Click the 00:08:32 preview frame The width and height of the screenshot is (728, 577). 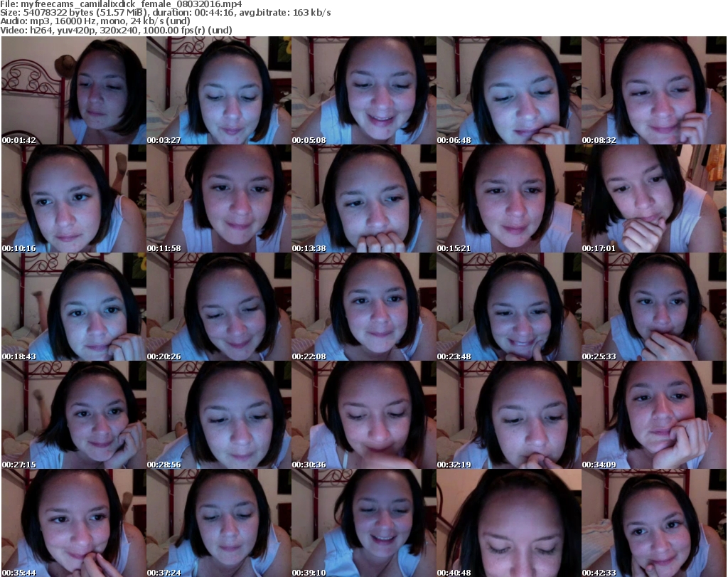click(654, 90)
